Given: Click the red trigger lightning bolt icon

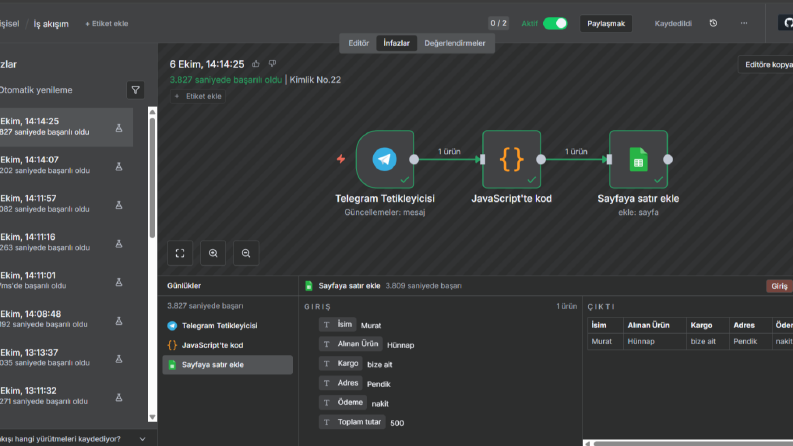Looking at the screenshot, I should click(x=341, y=159).
